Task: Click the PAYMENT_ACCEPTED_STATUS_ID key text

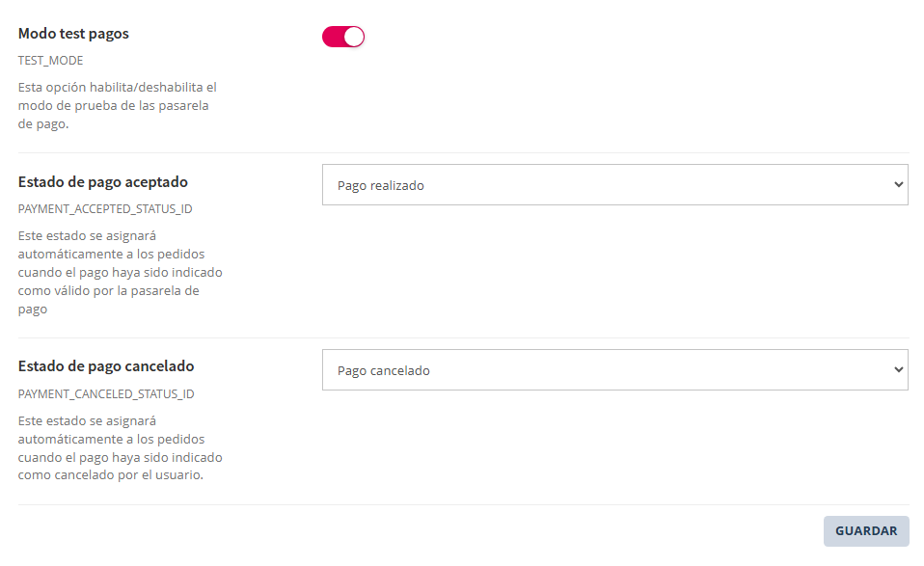Action: tap(105, 208)
